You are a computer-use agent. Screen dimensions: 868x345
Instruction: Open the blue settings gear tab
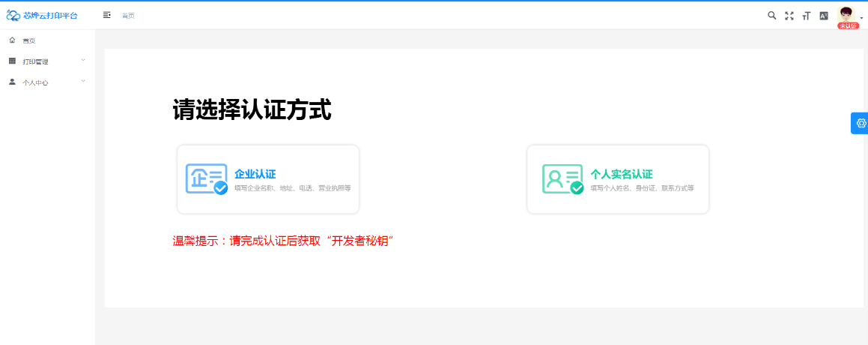(861, 123)
